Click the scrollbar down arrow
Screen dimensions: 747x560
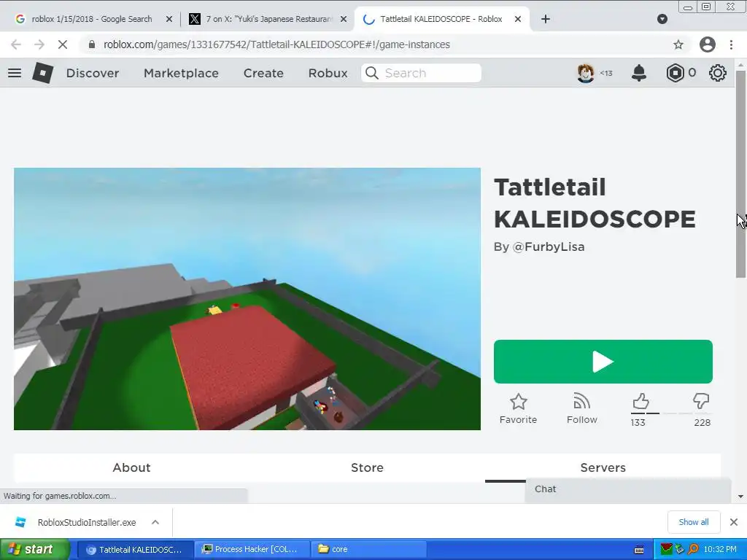coord(741,496)
